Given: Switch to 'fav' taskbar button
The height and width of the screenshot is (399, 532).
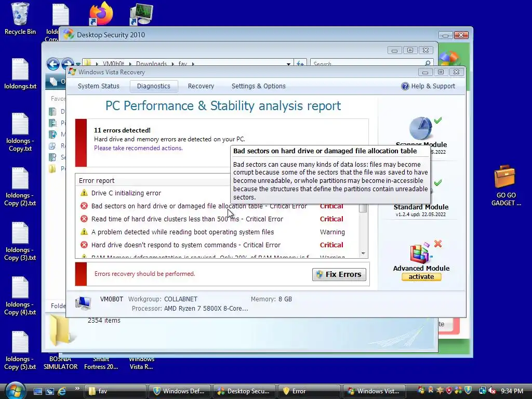Looking at the screenshot, I should [115, 391].
